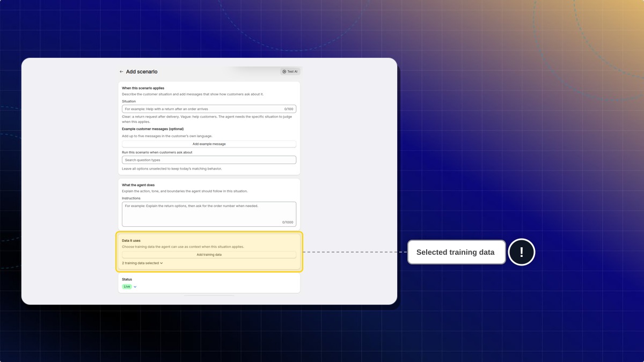This screenshot has height=362, width=644.
Task: Click the Test AI button
Action: (290, 71)
